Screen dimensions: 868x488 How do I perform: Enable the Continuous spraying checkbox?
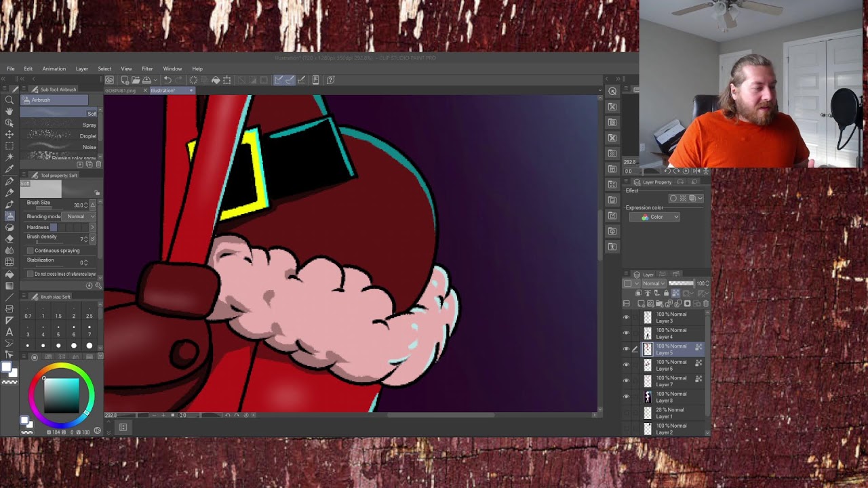click(30, 251)
